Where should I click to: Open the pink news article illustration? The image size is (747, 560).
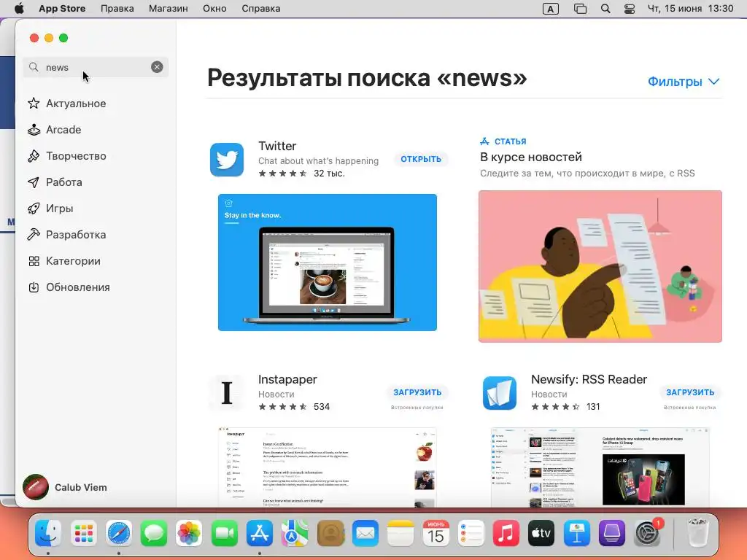pos(600,266)
